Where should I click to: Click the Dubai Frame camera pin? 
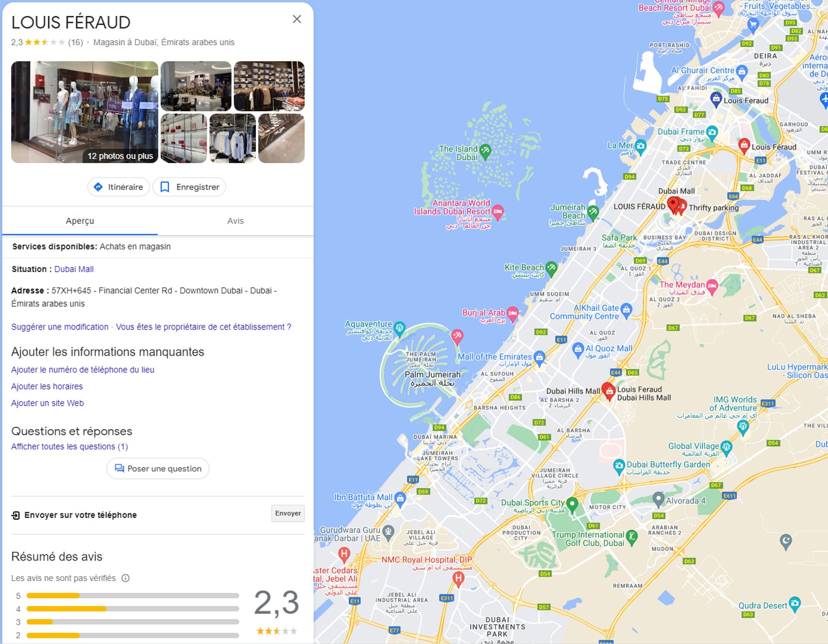click(x=712, y=132)
